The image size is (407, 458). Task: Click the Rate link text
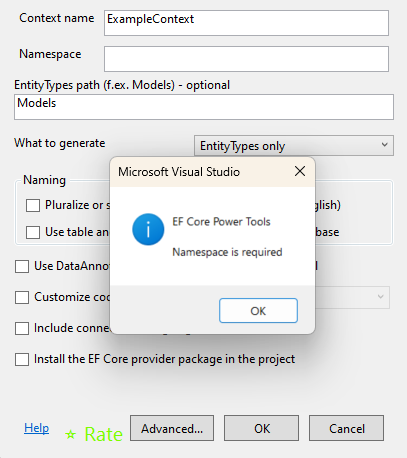tap(104, 434)
